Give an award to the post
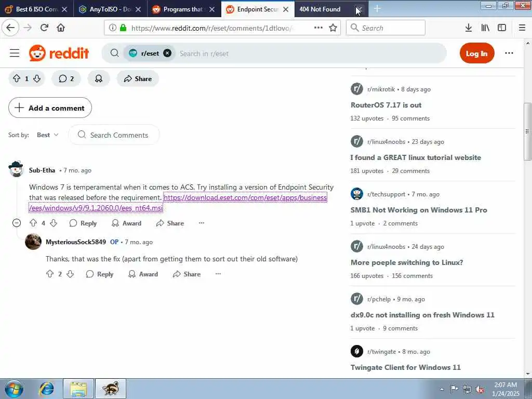 coord(99,79)
